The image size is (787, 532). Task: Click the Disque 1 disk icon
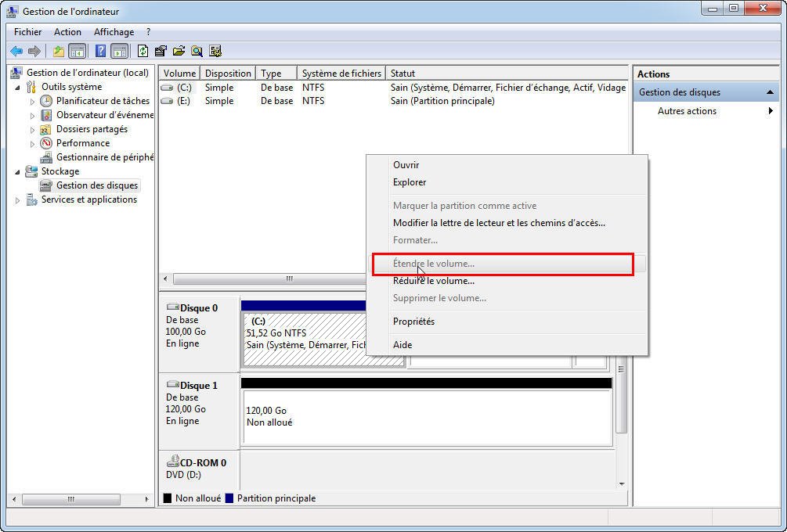pos(172,385)
